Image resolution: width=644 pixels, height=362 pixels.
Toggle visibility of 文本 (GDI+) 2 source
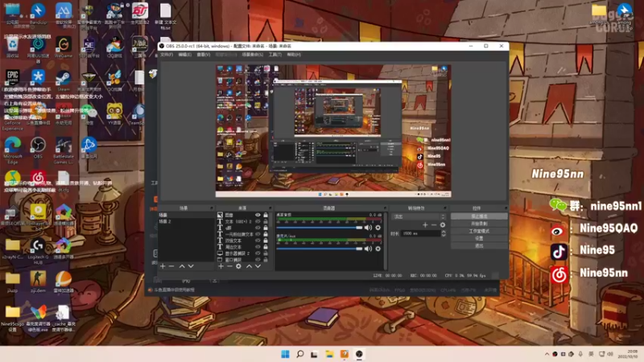coord(258,221)
